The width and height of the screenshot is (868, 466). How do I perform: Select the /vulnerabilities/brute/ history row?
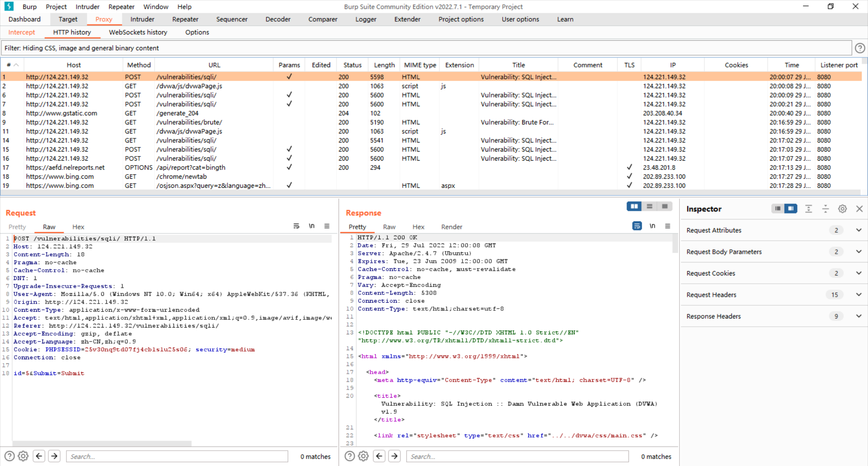tap(431, 122)
